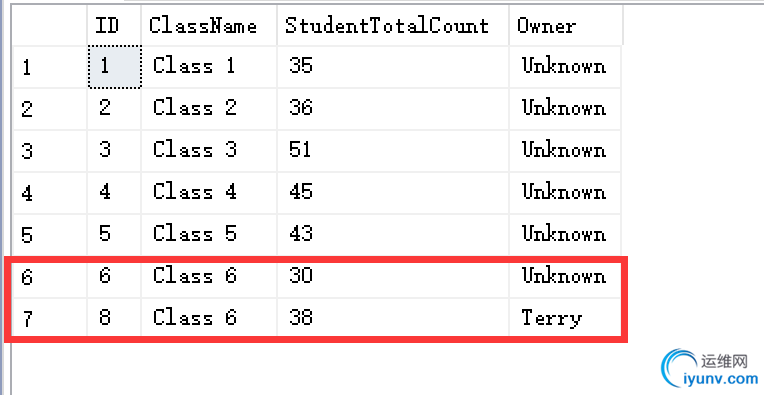Screen dimensions: 764x395
Task: Click the ClassName column header
Action: (209, 25)
